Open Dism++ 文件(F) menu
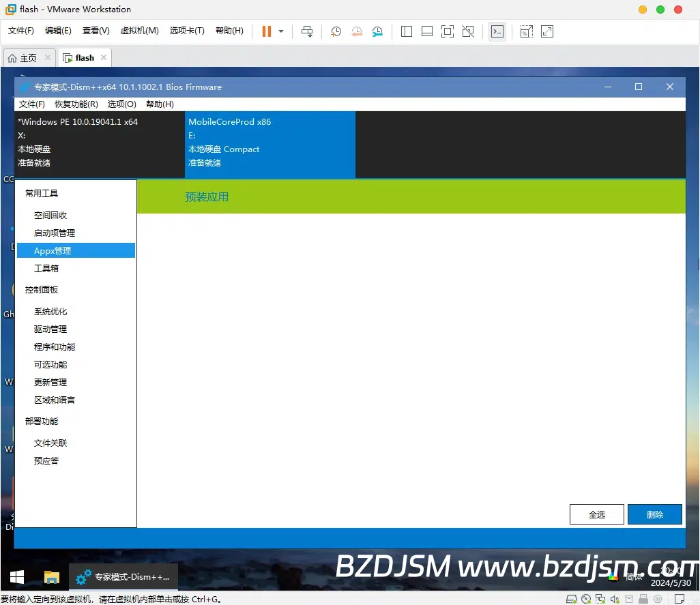The width and height of the screenshot is (700, 605). 31,104
